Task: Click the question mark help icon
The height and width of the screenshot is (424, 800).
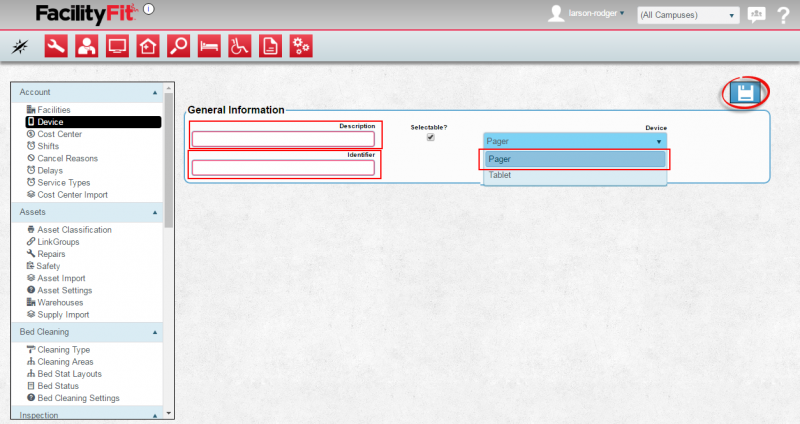Action: pyautogui.click(x=783, y=15)
